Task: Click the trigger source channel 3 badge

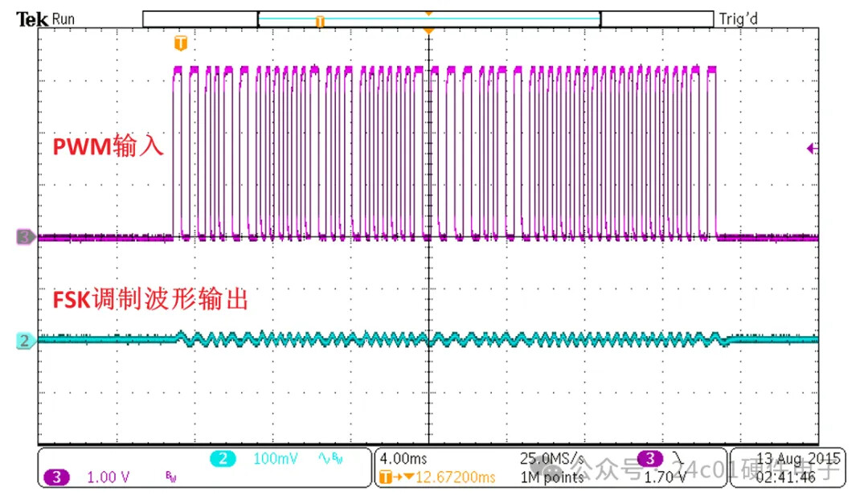Action: click(x=650, y=458)
